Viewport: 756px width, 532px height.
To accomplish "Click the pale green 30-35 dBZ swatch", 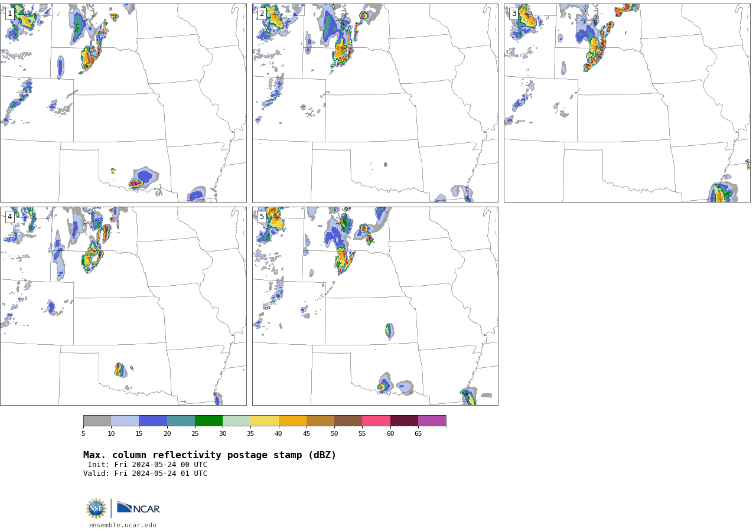I will 236,421.
